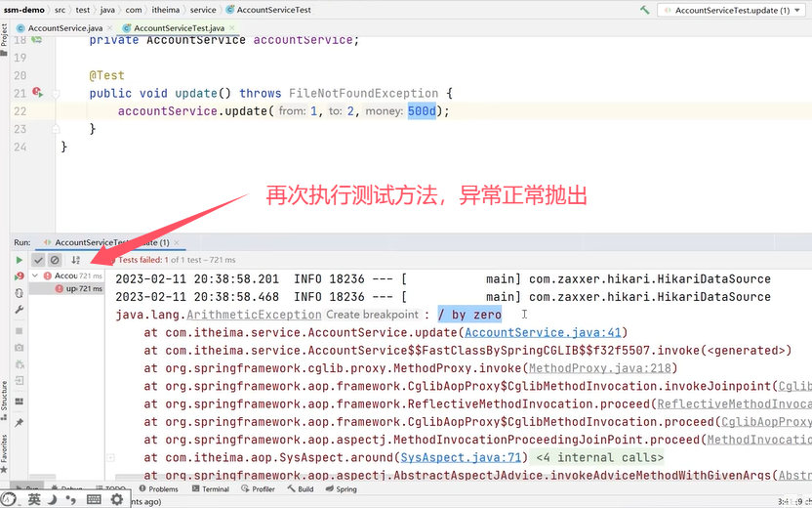Click the IME logo icon in input toolbar
This screenshot has height=508, width=812.
[x=9, y=499]
